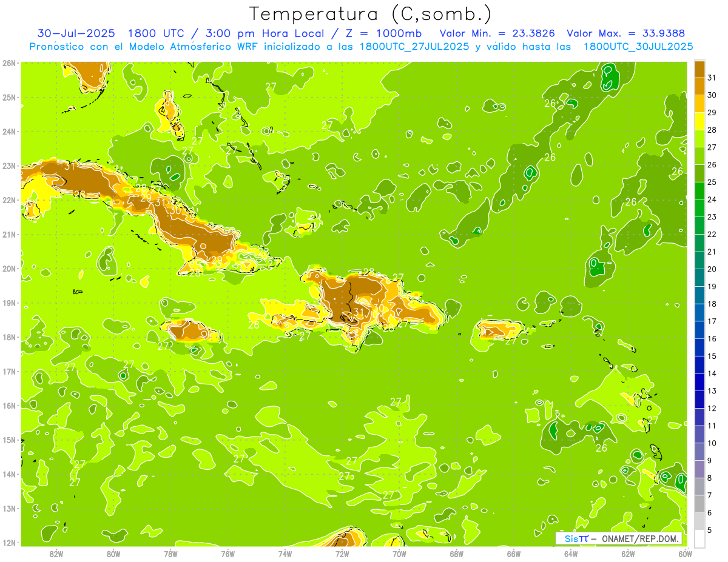Click legend value '23' on color bar
The width and height of the screenshot is (728, 562).
click(x=712, y=216)
